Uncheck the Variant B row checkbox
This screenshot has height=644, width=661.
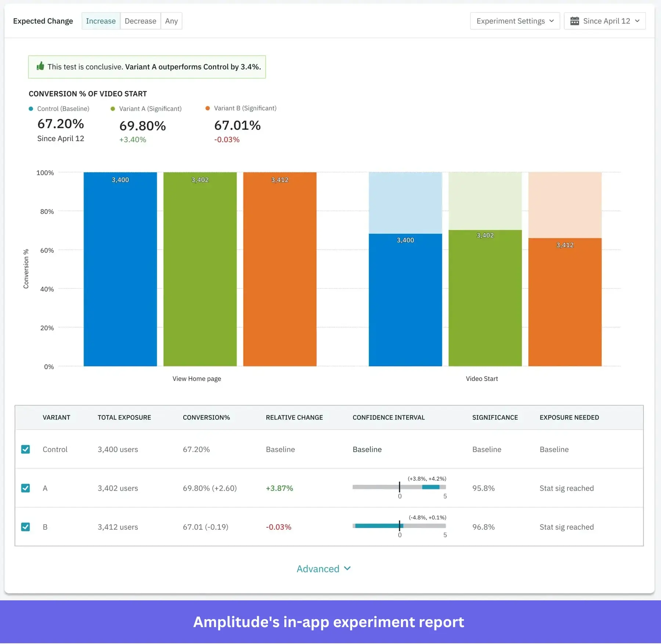(x=25, y=527)
